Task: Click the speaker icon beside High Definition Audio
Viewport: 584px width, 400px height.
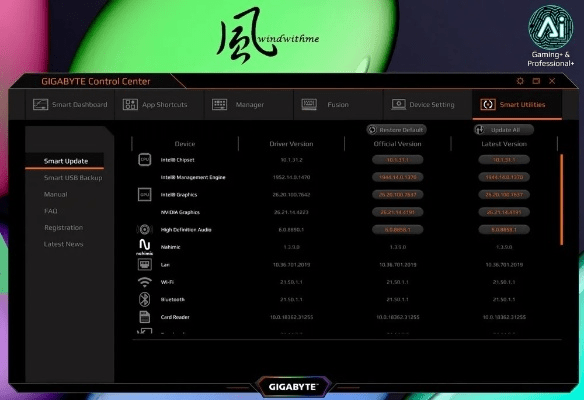Action: click(x=145, y=229)
